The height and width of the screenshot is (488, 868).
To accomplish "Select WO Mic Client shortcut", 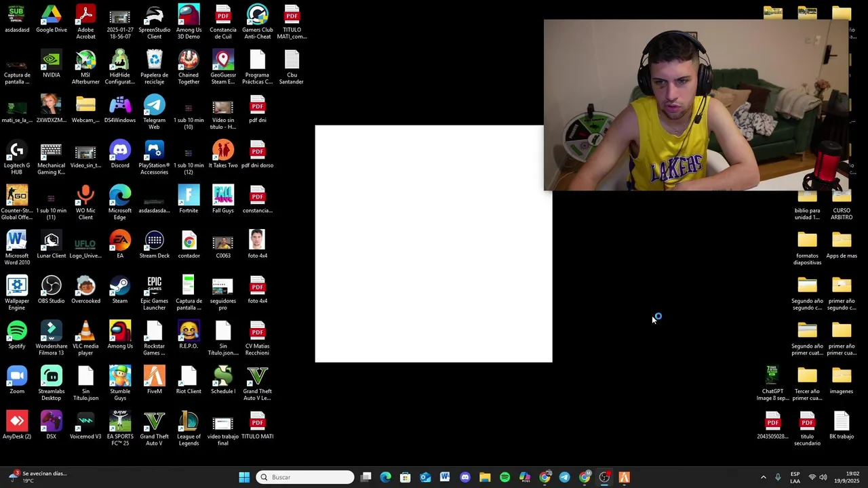I will [85, 203].
